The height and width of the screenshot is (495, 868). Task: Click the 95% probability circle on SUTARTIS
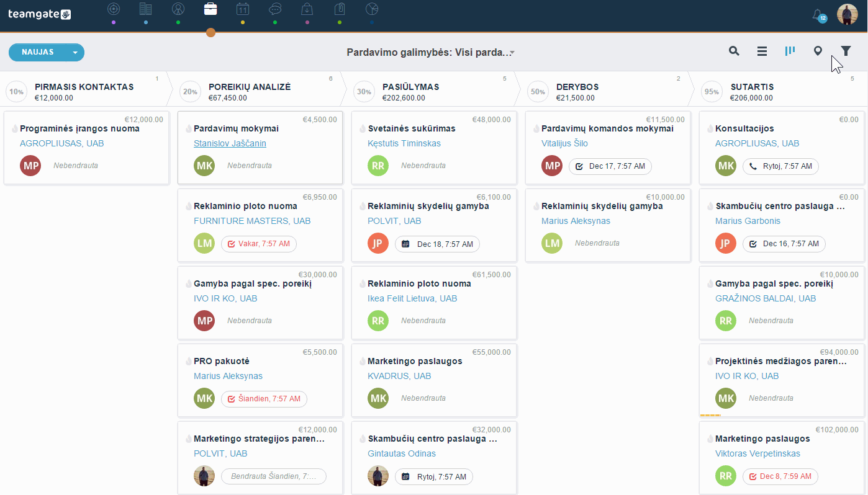click(712, 92)
